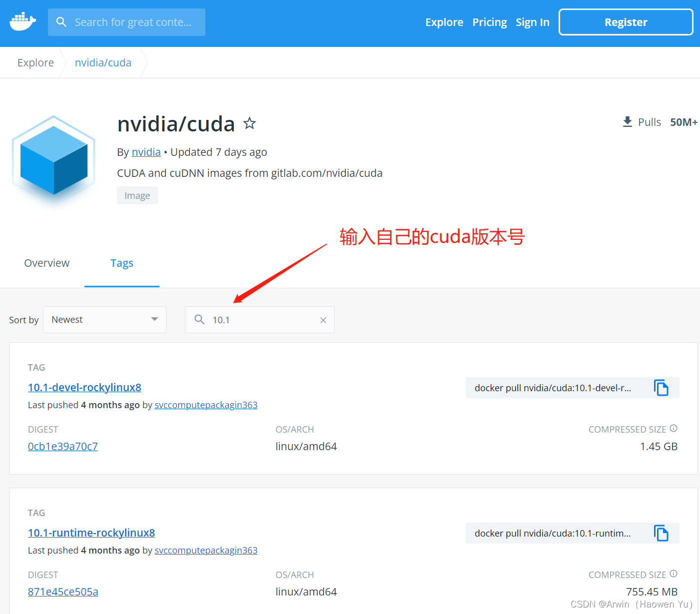Click the 755.45 MB size value
The height and width of the screenshot is (614, 700).
tap(652, 592)
